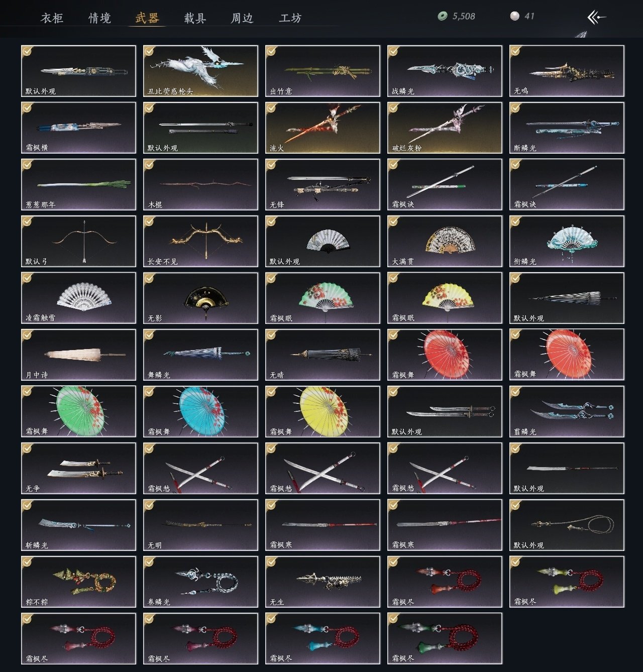
Task: Pick the 大满贯 mahjong fan skin
Action: click(x=445, y=241)
